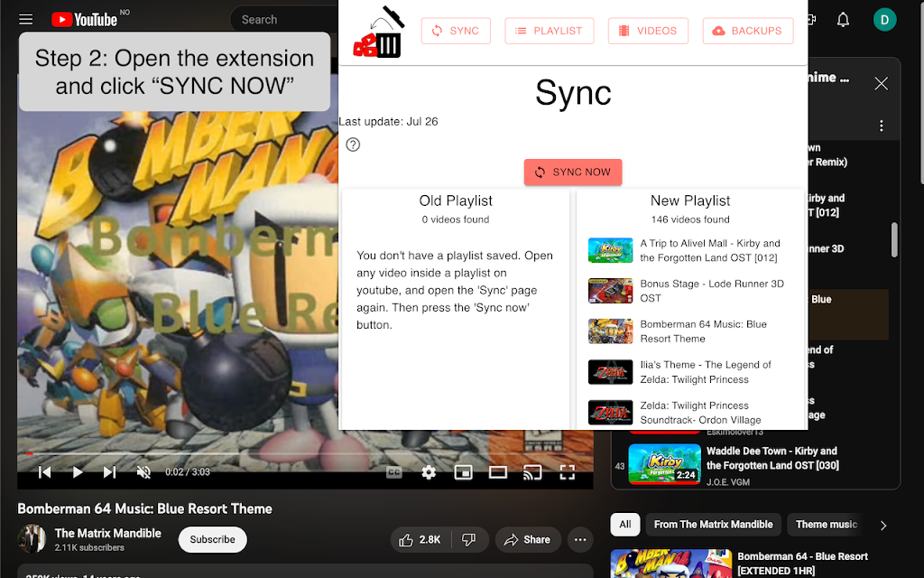
Task: Open the extension trash-bin logo
Action: click(x=379, y=32)
